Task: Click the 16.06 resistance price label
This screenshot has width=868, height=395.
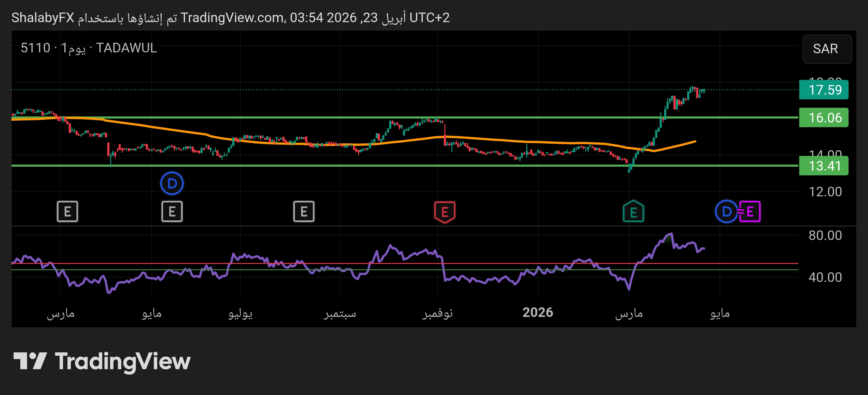Action: click(x=823, y=118)
